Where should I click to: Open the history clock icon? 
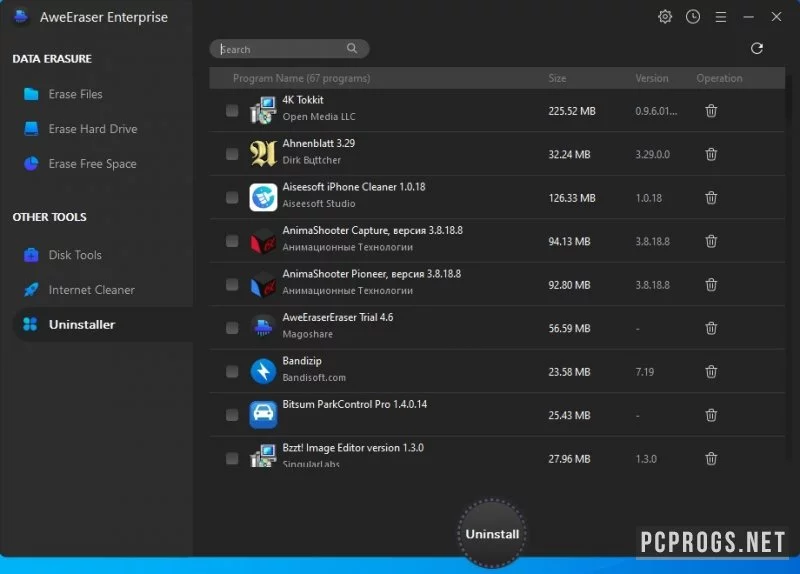[x=693, y=17]
